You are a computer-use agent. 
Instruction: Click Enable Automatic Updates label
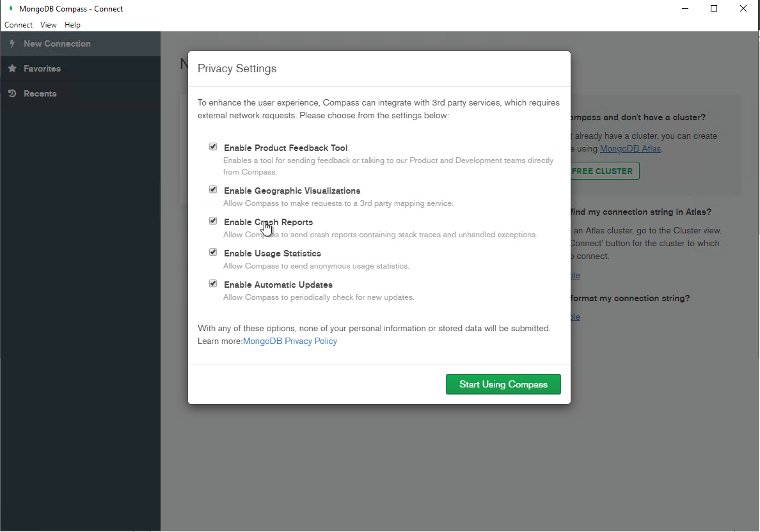tap(278, 285)
